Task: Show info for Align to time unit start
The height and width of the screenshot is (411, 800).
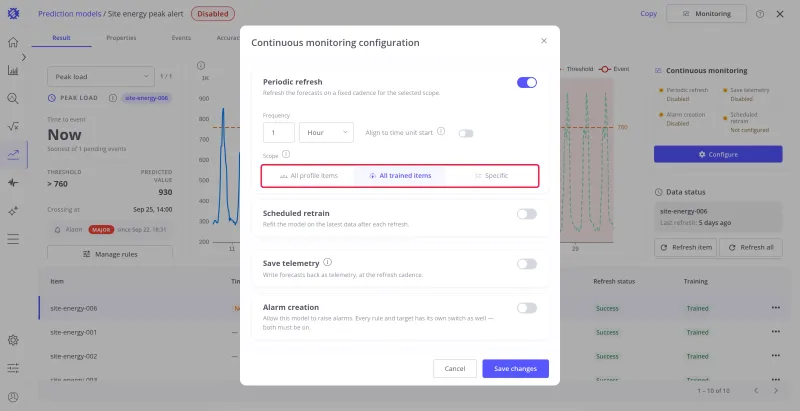Action: (x=441, y=132)
